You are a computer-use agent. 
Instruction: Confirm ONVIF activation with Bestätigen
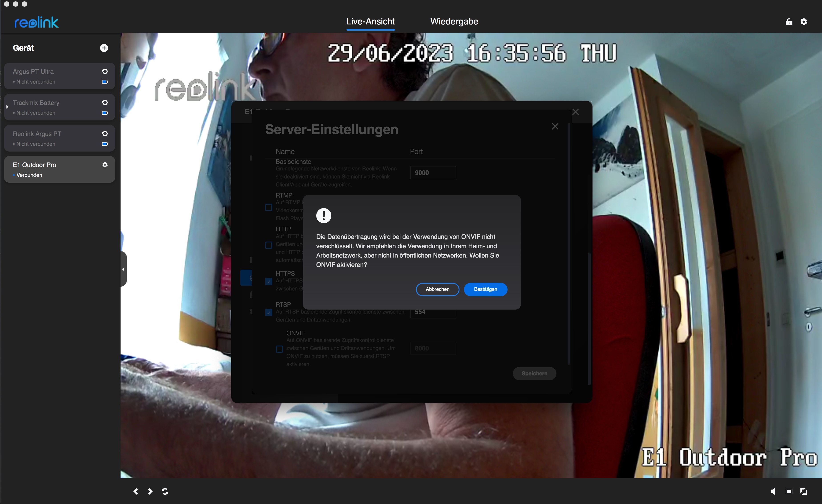(485, 289)
